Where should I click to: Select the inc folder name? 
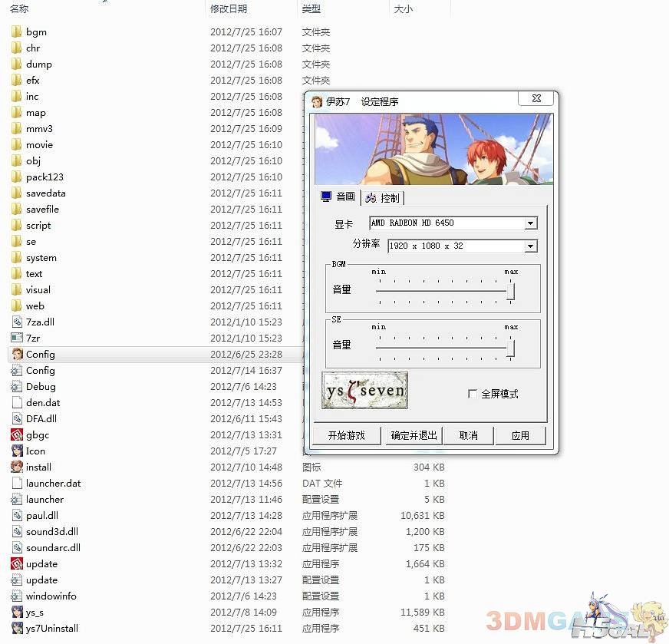pyautogui.click(x=32, y=97)
